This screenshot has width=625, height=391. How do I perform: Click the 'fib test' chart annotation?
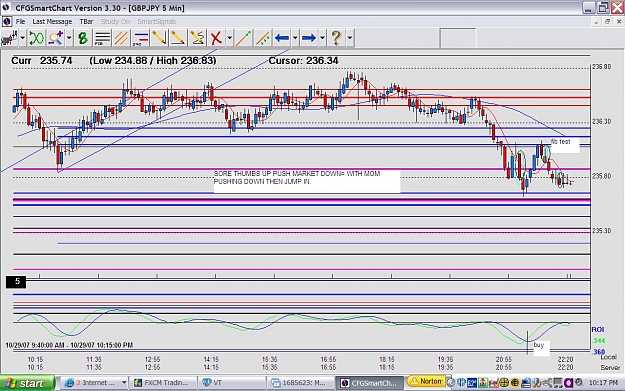point(564,145)
